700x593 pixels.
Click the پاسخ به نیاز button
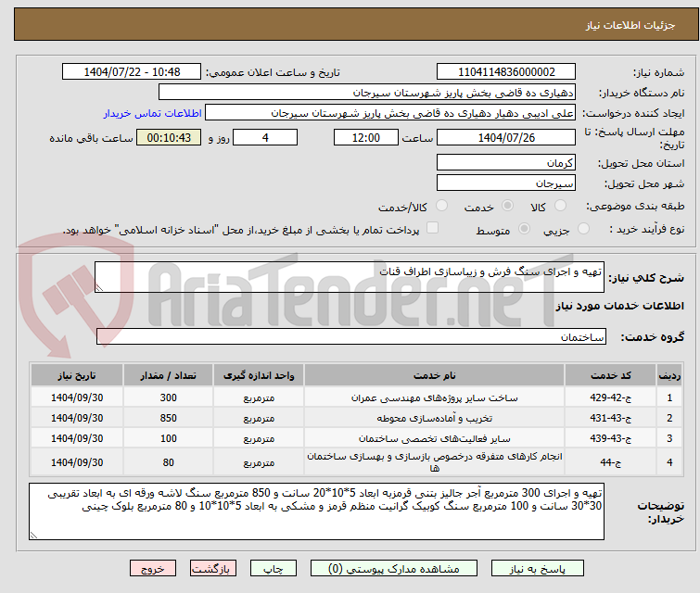click(538, 569)
